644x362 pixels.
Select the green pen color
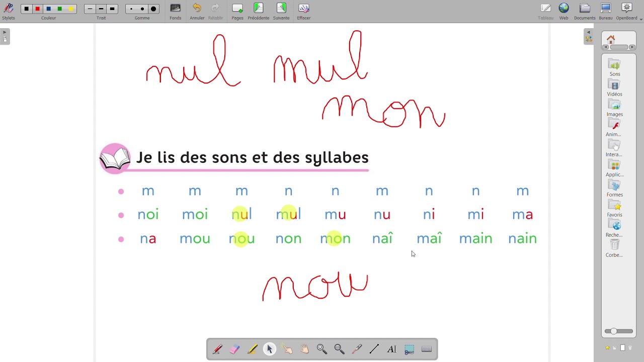(59, 9)
